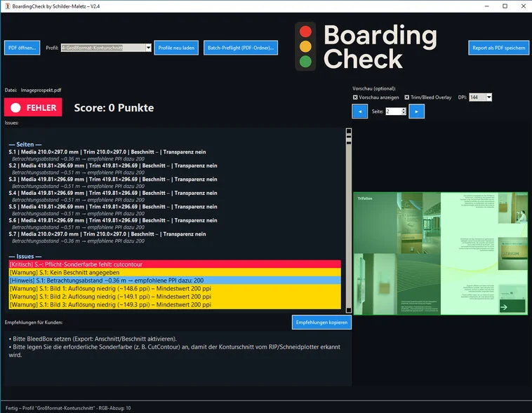532x413 pixels.
Task: Select the blue Hinweis Betrachtungsabstand row
Action: coord(174,280)
